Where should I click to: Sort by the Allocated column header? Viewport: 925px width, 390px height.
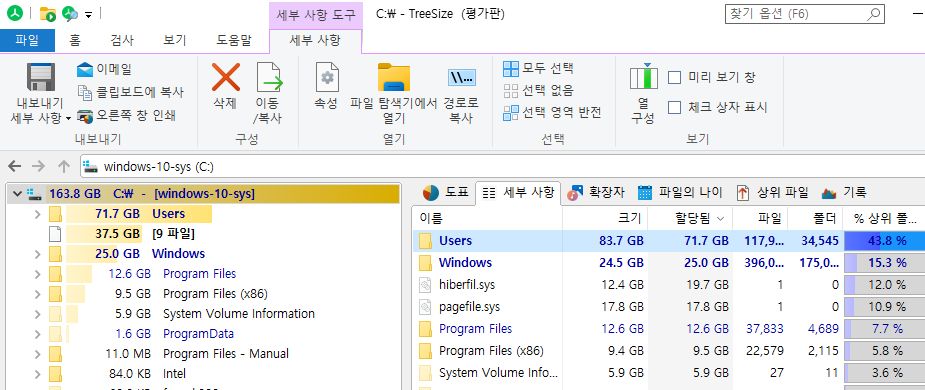[690, 219]
